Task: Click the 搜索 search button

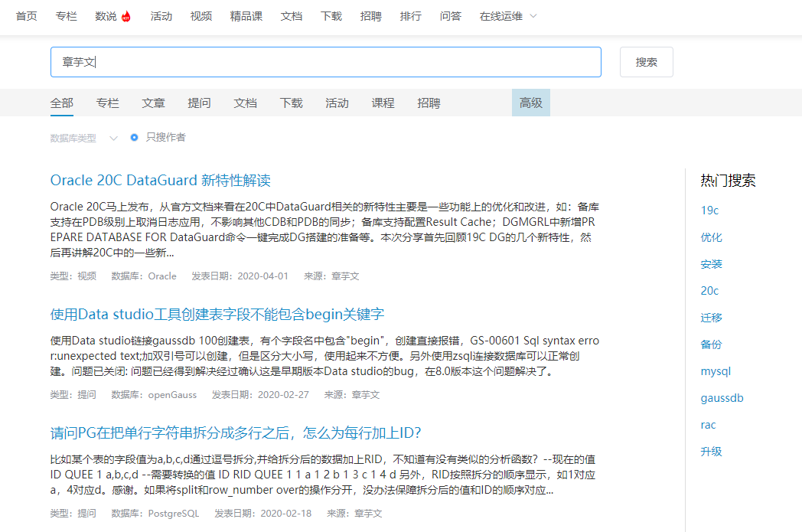Action: (646, 62)
